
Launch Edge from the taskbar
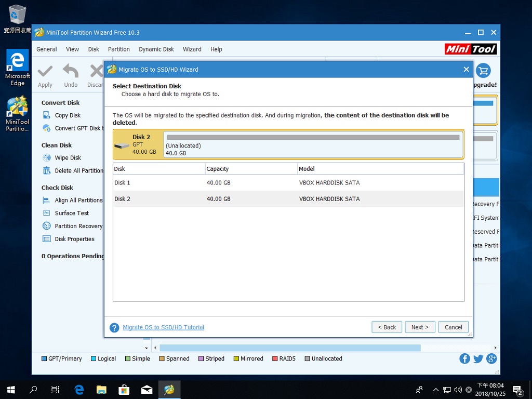pos(79,390)
